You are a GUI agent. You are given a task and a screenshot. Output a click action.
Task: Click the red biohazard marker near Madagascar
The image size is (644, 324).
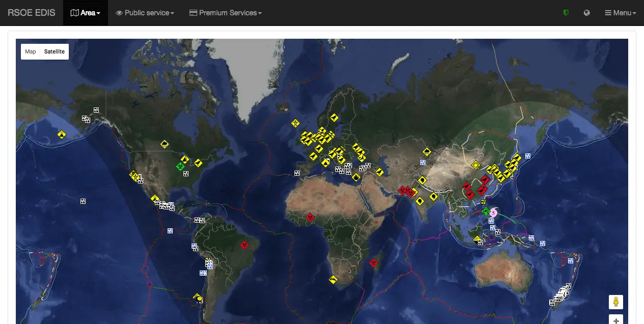point(373,262)
